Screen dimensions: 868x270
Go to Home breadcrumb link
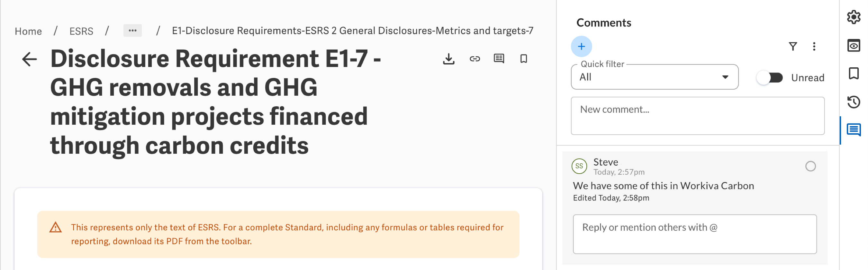(28, 31)
